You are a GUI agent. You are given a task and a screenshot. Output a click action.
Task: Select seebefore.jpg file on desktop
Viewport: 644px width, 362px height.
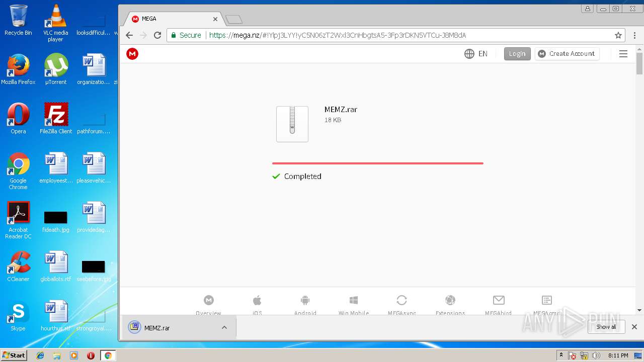click(x=94, y=270)
